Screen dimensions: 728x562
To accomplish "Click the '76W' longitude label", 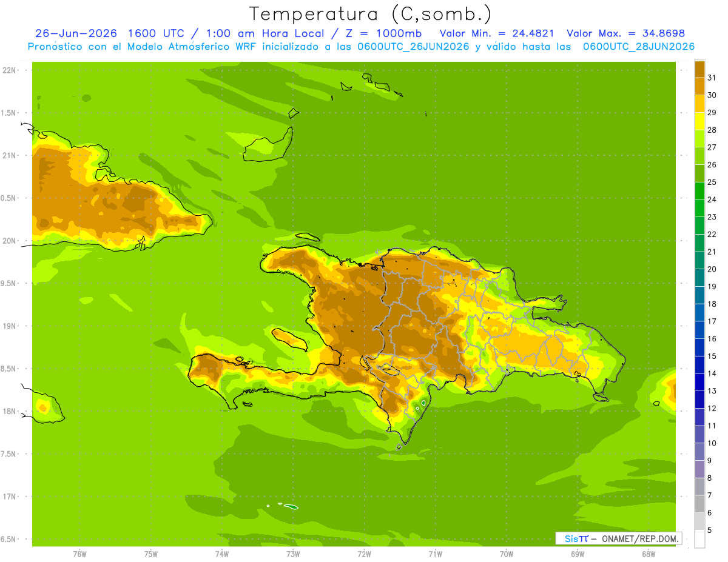I will point(79,554).
